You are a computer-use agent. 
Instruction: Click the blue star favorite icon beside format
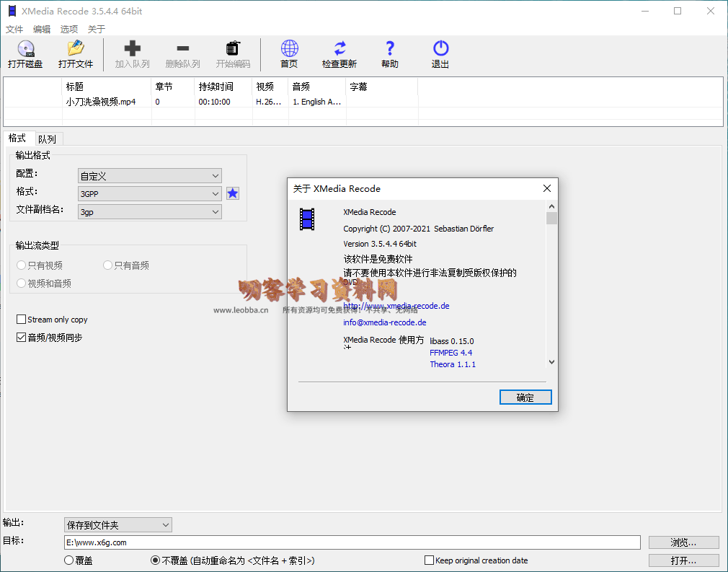point(233,193)
